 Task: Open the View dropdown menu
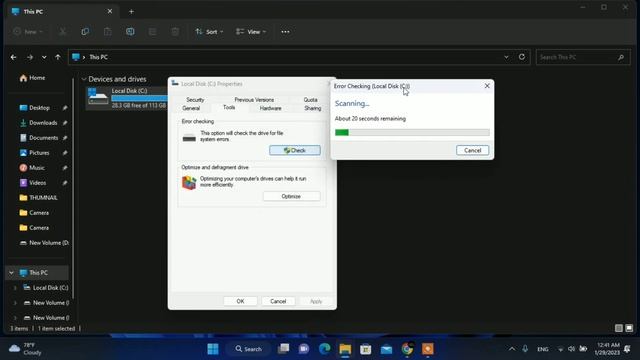[x=251, y=31]
